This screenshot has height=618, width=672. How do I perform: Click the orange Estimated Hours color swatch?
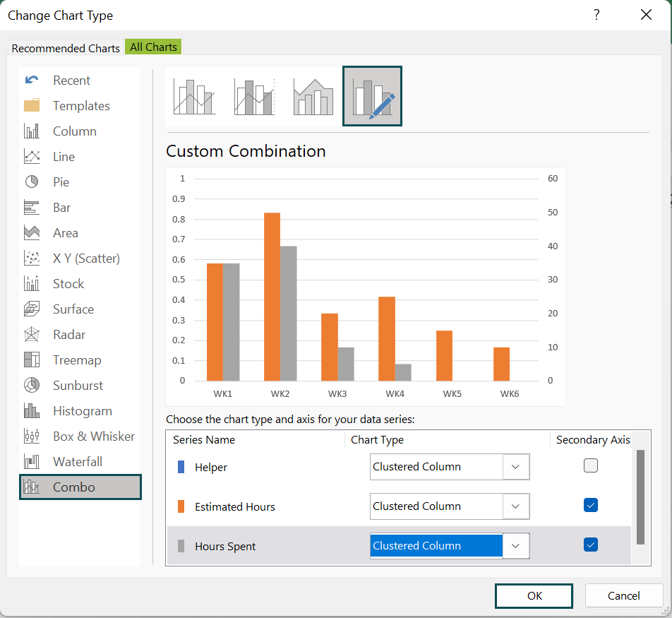181,506
